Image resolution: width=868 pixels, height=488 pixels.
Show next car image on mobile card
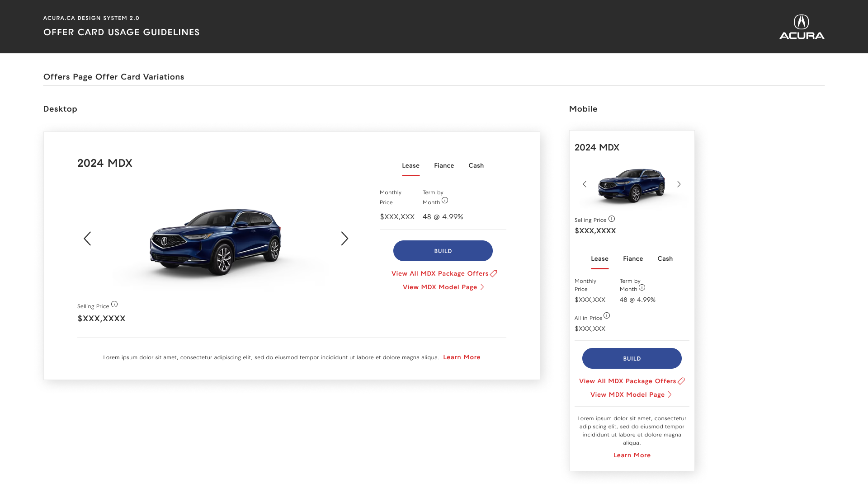679,184
